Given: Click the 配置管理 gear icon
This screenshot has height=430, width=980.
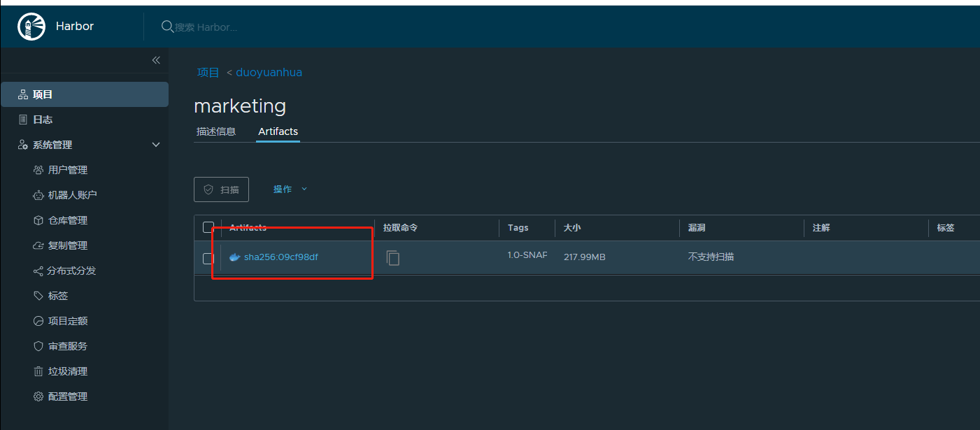Looking at the screenshot, I should click(38, 396).
